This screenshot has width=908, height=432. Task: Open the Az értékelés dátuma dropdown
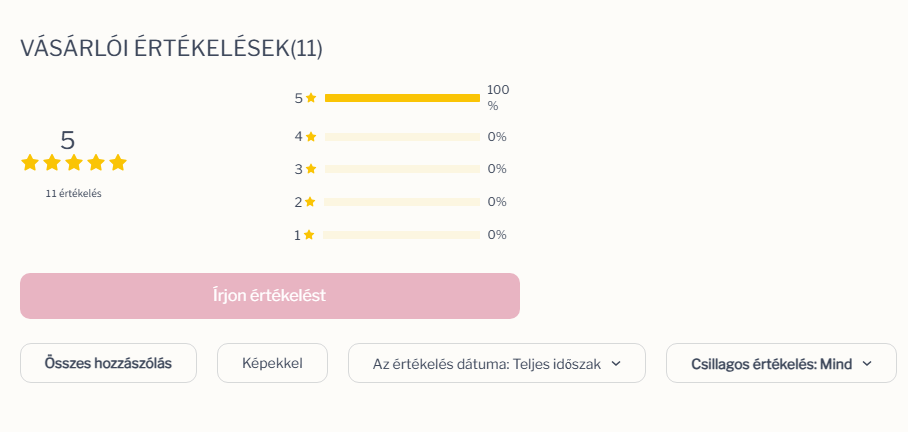497,363
